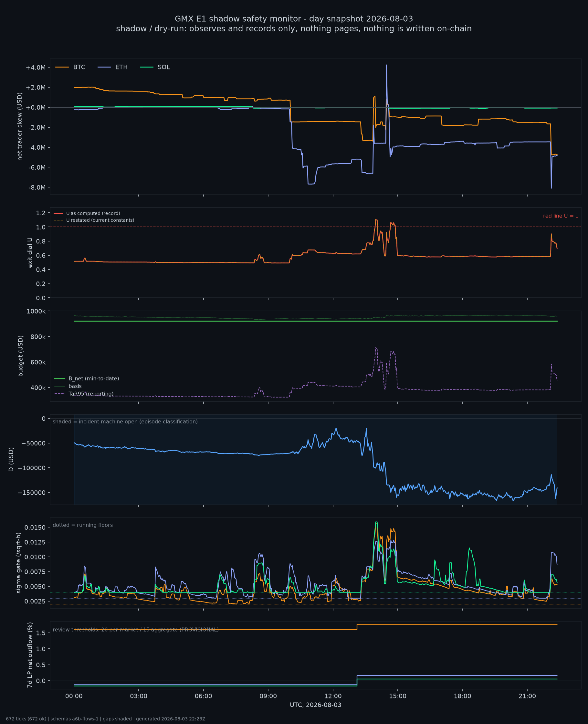Select the "net trader skew (USD)" axis label
The image size is (588, 724).
20,126
